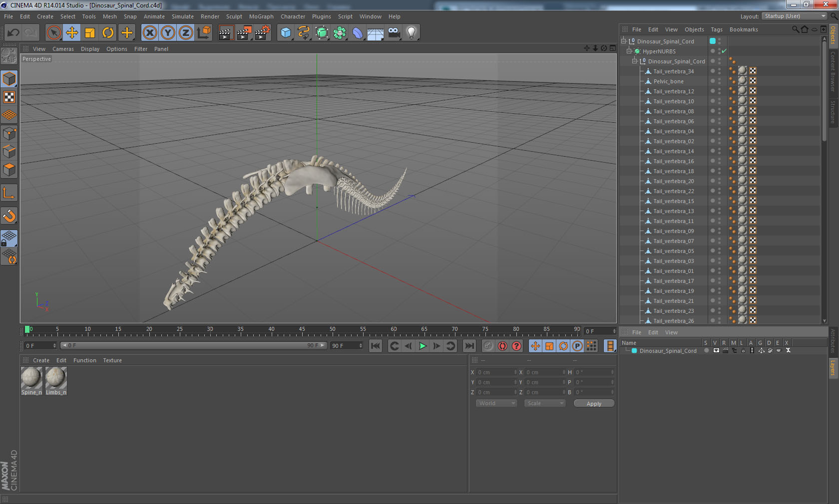The height and width of the screenshot is (504, 839).
Task: Open the Material Manager Function menu
Action: [x=84, y=360]
